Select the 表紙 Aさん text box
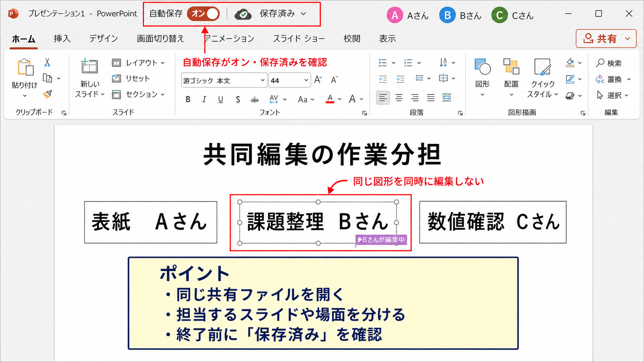The image size is (644, 362). [x=151, y=222]
